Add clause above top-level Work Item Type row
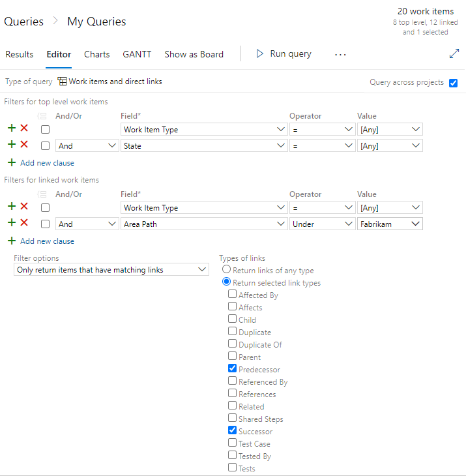The height and width of the screenshot is (476, 466). point(12,128)
